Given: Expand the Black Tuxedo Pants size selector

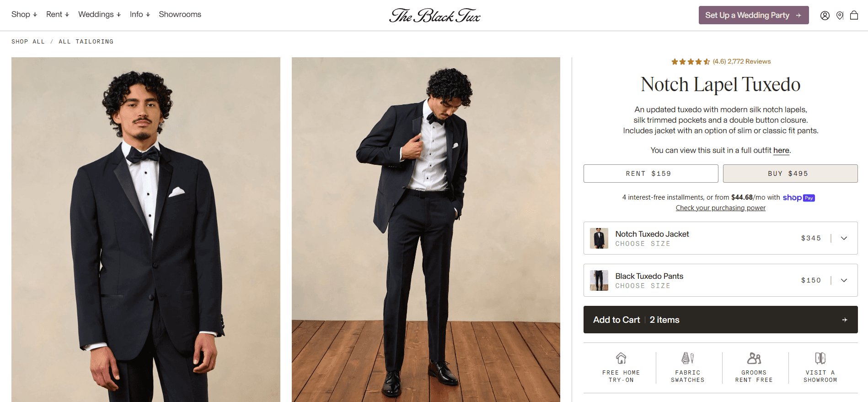Looking at the screenshot, I should click(845, 280).
